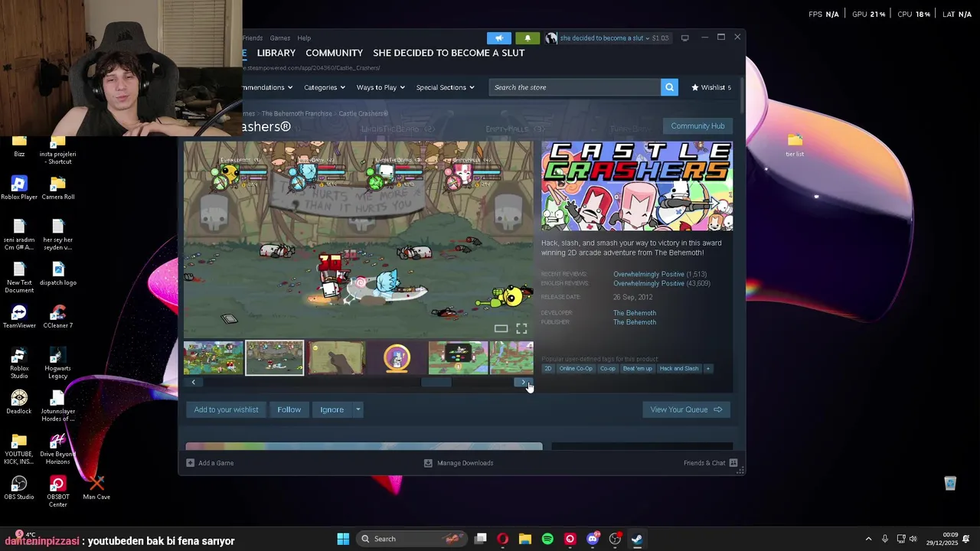Click the Add a Game plus icon
The height and width of the screenshot is (551, 980).
191,463
